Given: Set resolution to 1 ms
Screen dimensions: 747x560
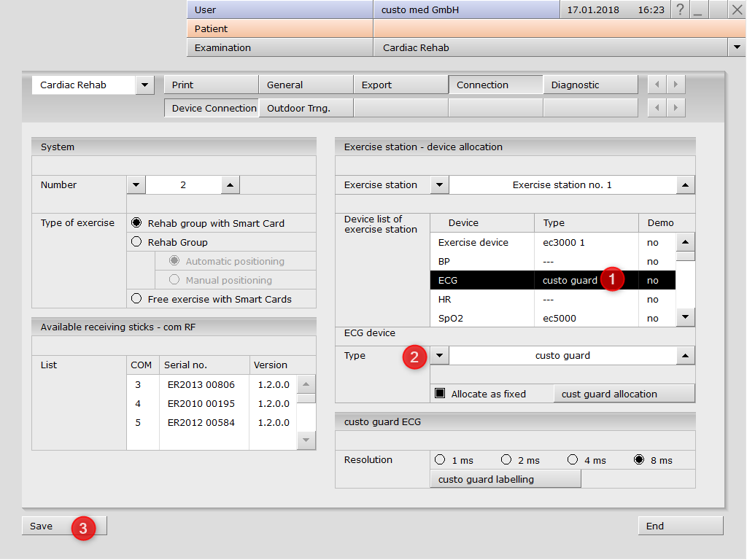Looking at the screenshot, I should pos(440,459).
